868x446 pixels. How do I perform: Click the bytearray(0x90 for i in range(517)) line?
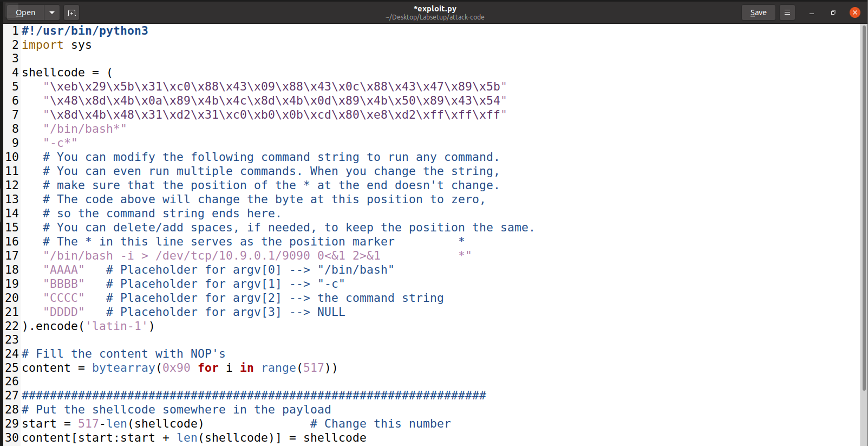point(180,368)
